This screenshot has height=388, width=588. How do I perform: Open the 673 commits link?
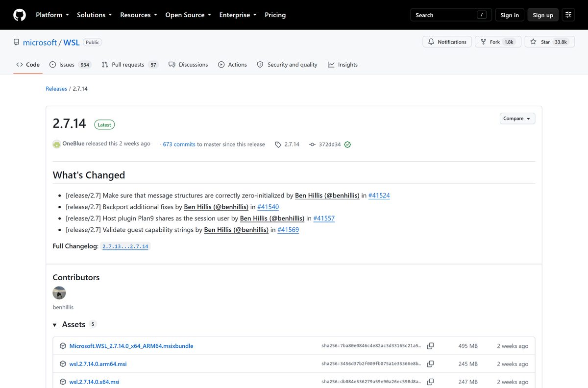pyautogui.click(x=179, y=145)
